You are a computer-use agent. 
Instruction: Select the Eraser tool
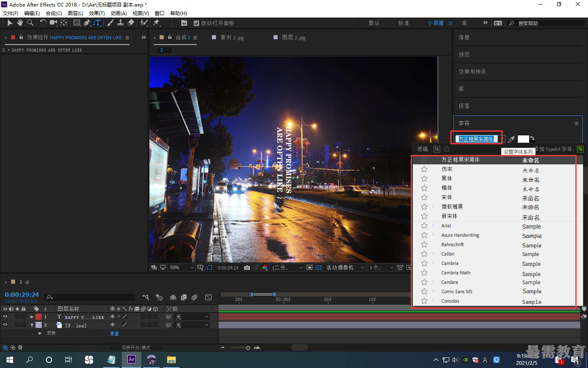point(131,23)
